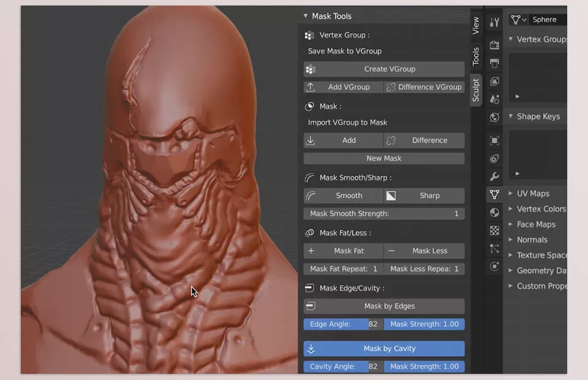The image size is (588, 380).
Task: Click Add under Import VGroup to Mask
Action: coord(344,140)
